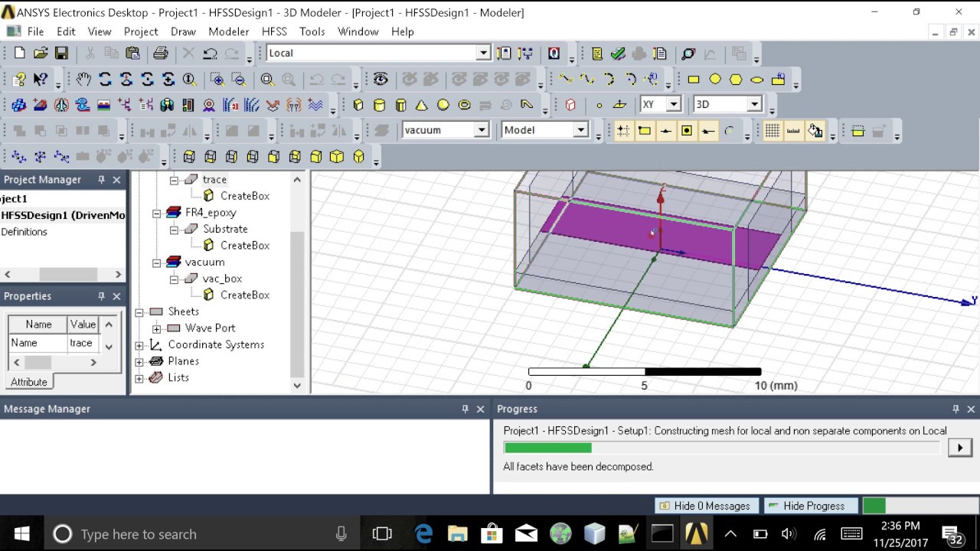
Task: Click the Hide Progress button
Action: point(812,506)
